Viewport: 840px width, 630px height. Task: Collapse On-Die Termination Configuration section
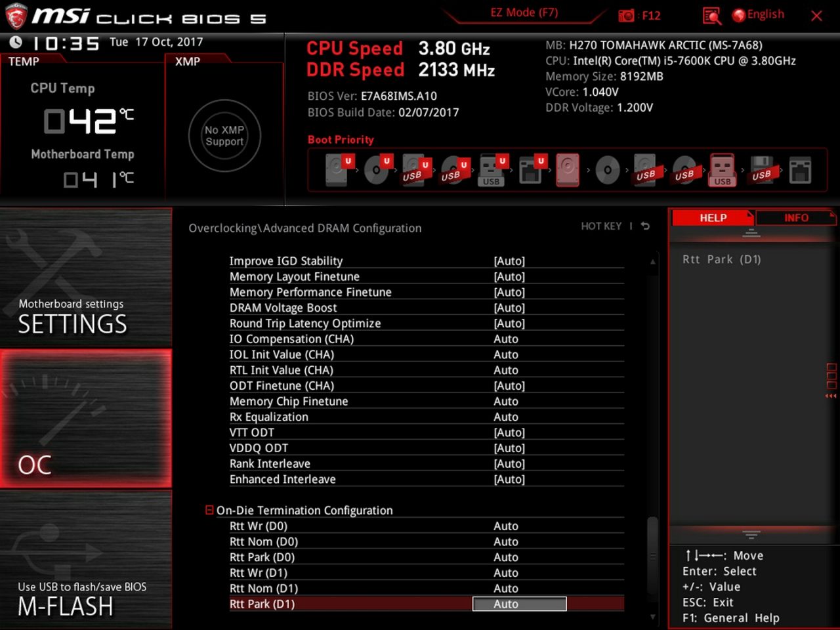coord(209,510)
